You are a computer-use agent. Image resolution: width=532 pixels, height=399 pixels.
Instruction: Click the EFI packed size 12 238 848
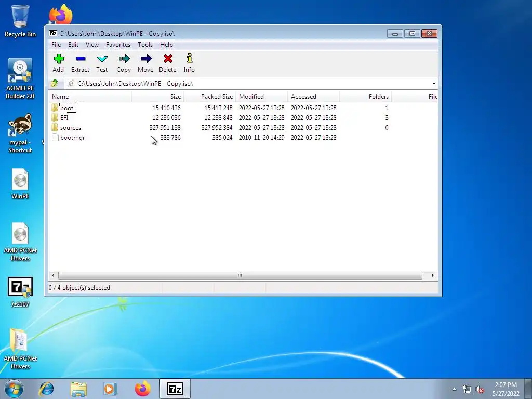[218, 118]
